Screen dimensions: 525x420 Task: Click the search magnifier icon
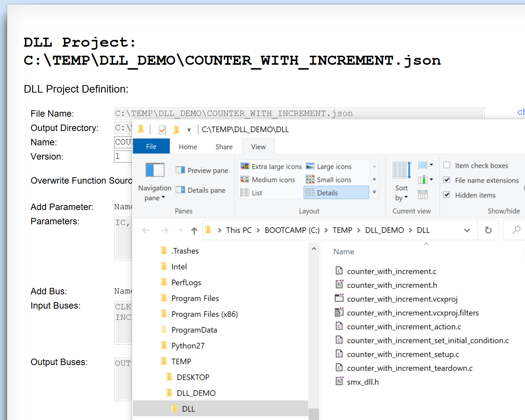[x=516, y=230]
